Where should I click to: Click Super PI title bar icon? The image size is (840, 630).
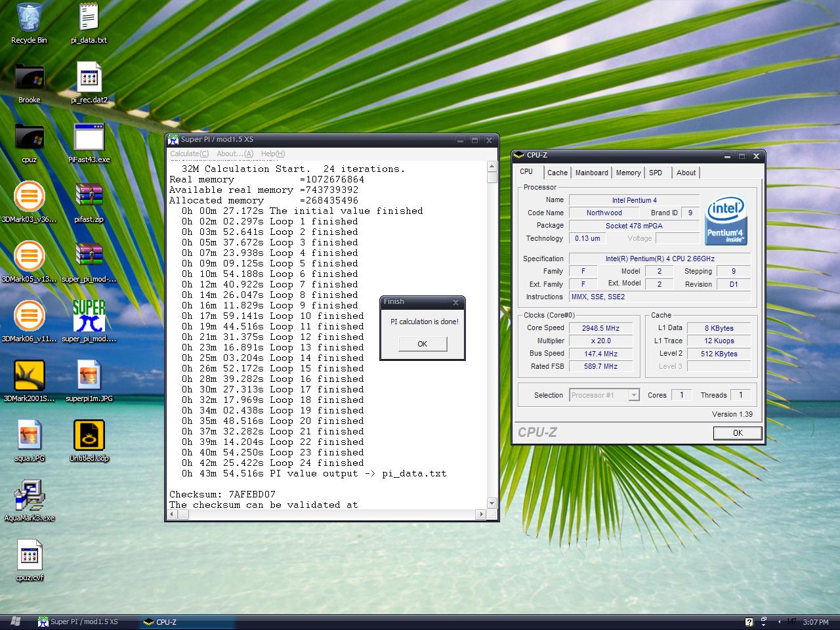coord(173,139)
